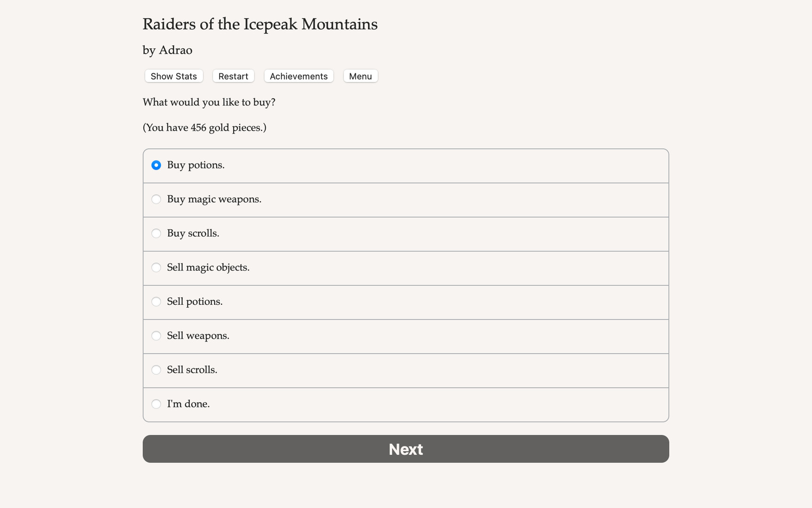Click the "I'm done." row
The image size is (812, 508).
188,404
